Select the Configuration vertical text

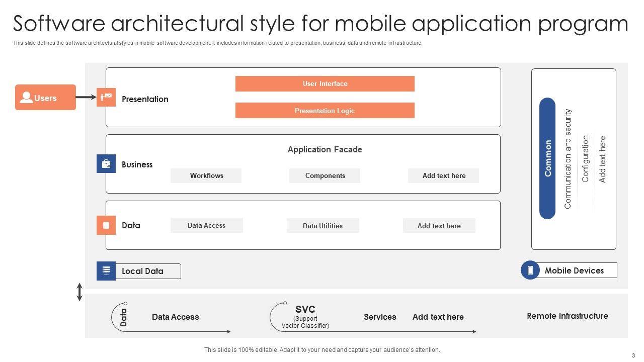coord(585,159)
